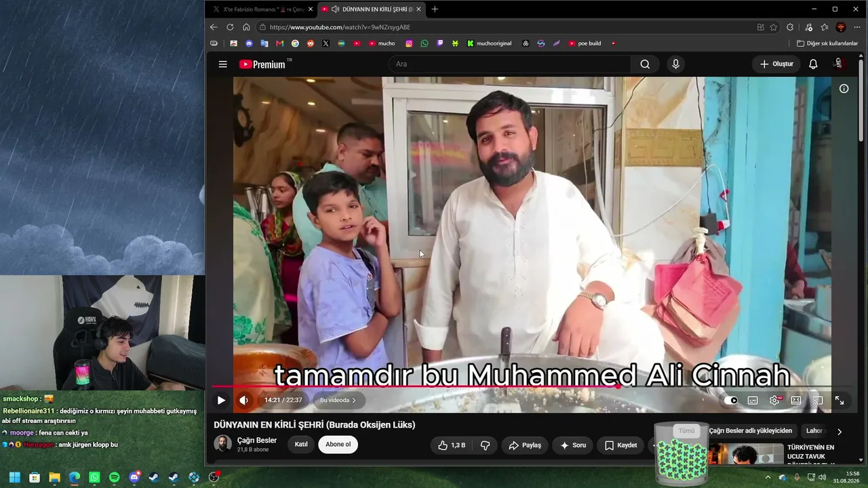
Task: Focus the YouTube 'Ara' search box
Action: coord(510,64)
